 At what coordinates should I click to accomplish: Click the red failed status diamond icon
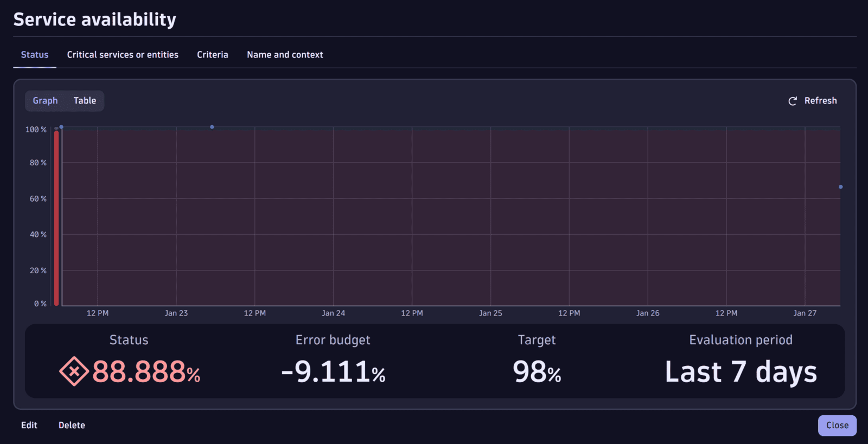[74, 372]
